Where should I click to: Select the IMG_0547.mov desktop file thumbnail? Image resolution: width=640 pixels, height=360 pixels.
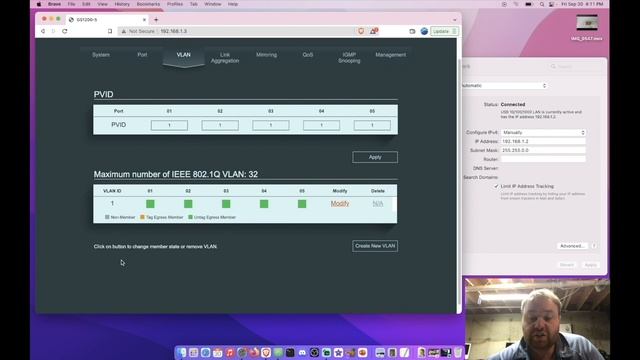coord(587,23)
